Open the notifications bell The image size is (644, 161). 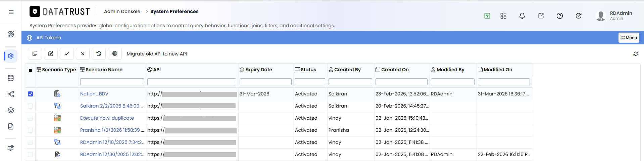(x=522, y=16)
